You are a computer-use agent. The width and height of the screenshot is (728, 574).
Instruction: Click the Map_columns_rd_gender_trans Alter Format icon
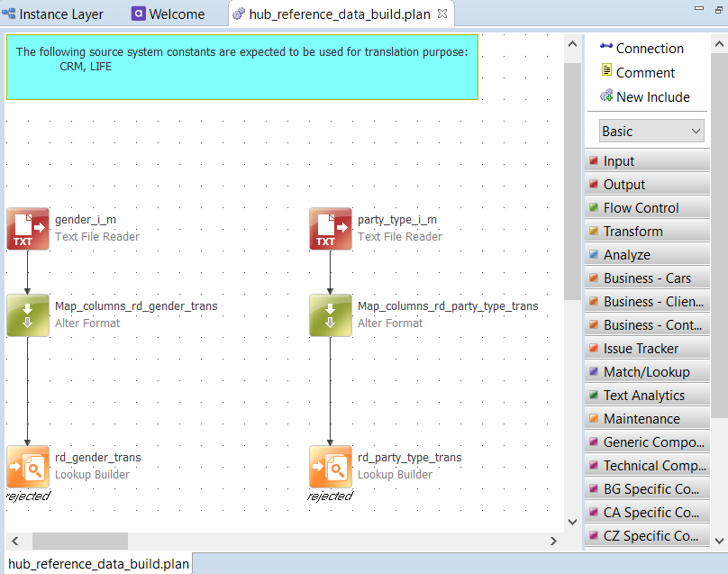point(28,315)
